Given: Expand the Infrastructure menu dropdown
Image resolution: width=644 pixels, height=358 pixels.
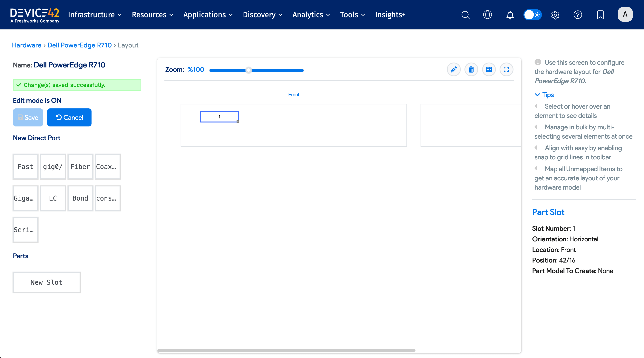Looking at the screenshot, I should (x=95, y=15).
